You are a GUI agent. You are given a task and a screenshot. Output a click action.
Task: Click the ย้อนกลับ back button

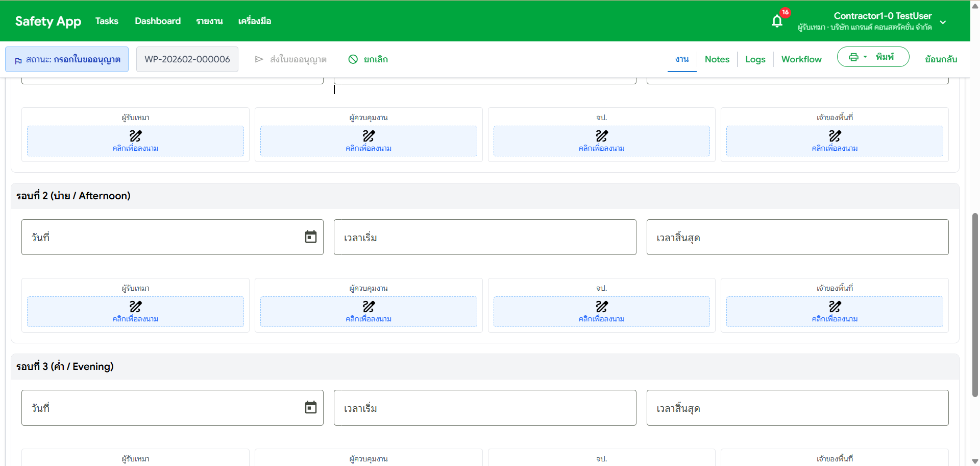941,59
